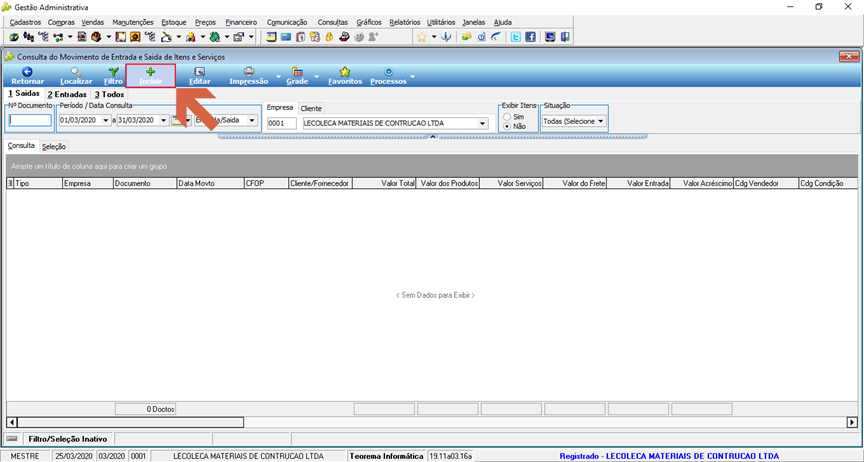Click the Facebook icon in the top toolbar
This screenshot has height=462, width=864.
click(530, 37)
